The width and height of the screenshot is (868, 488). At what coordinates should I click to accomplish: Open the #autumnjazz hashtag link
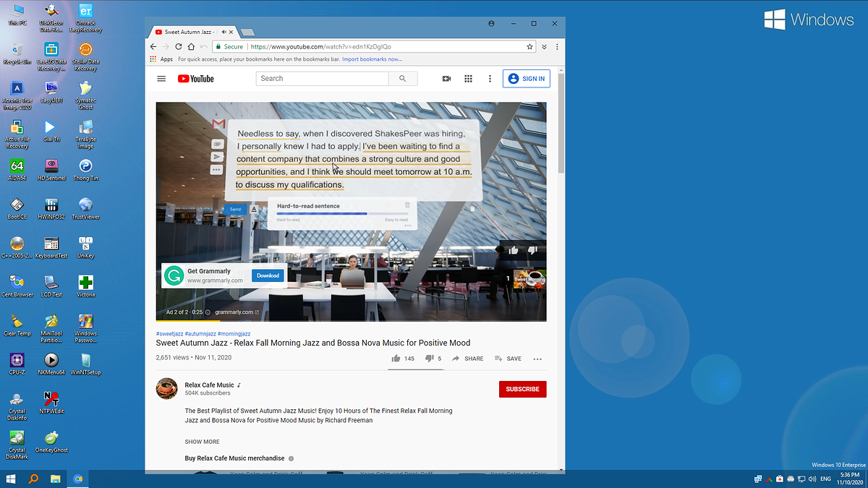[200, 333]
